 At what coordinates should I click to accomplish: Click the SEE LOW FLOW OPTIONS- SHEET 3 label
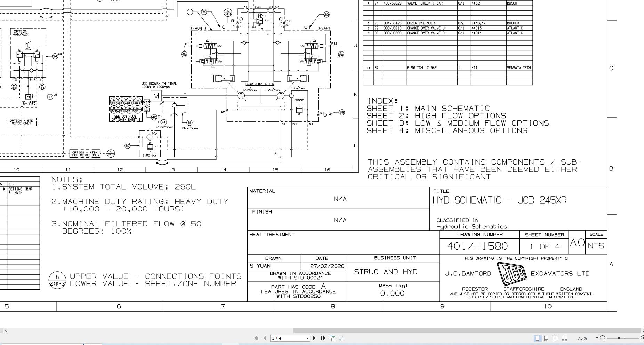126,118
